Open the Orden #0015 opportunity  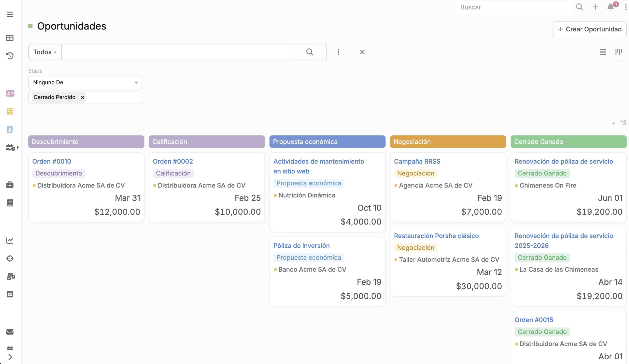534,320
